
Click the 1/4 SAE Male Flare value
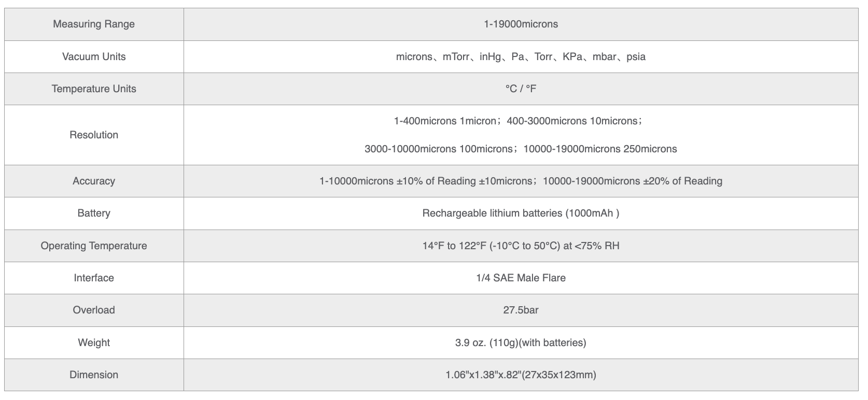(521, 278)
